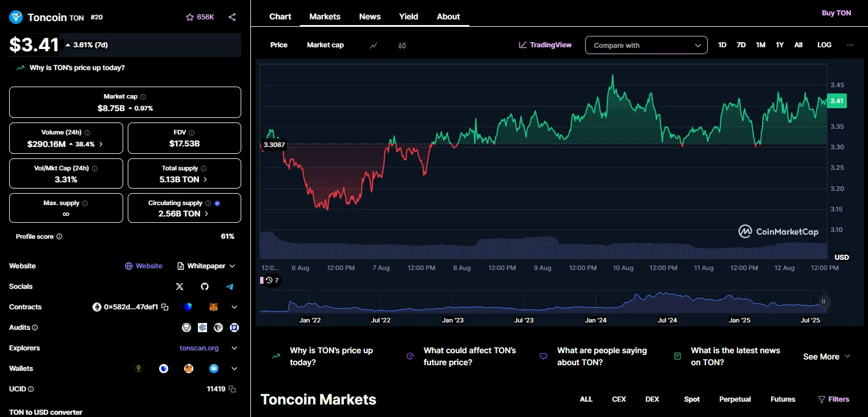
Task: Add contract to MetaMask fox icon in Contracts row
Action: click(x=213, y=307)
